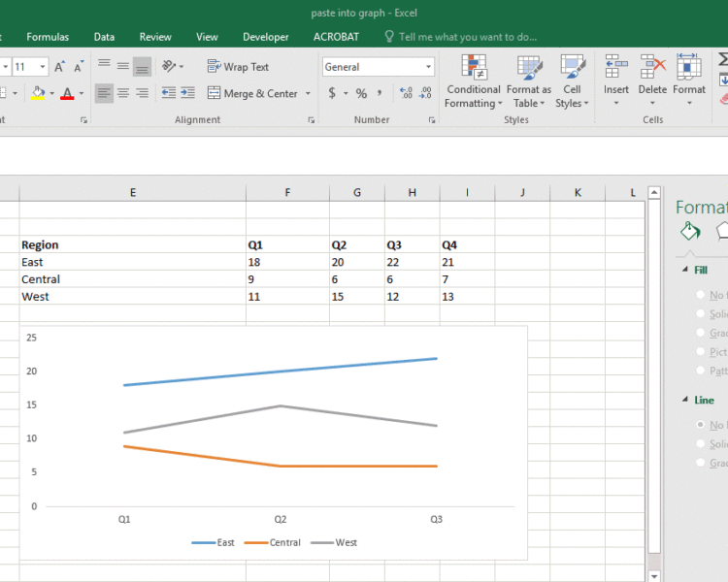Click the Wrap Text button

[239, 67]
